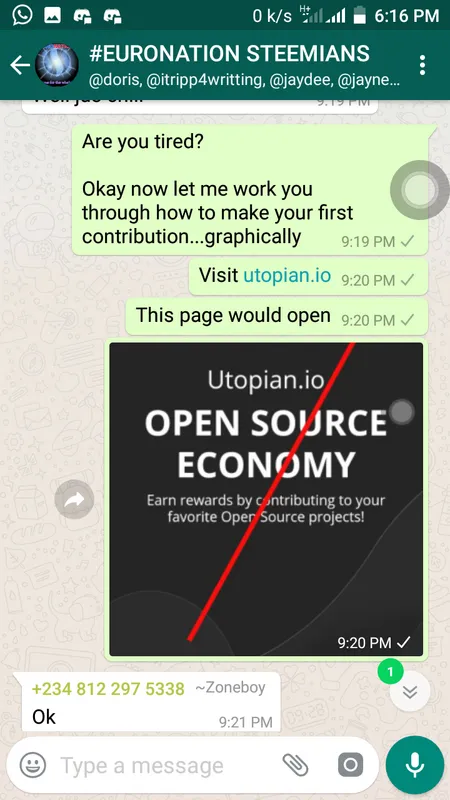This screenshot has height=800, width=450.
Task: Open group info via #EURONATION STEEMIANS title
Action: click(x=230, y=54)
